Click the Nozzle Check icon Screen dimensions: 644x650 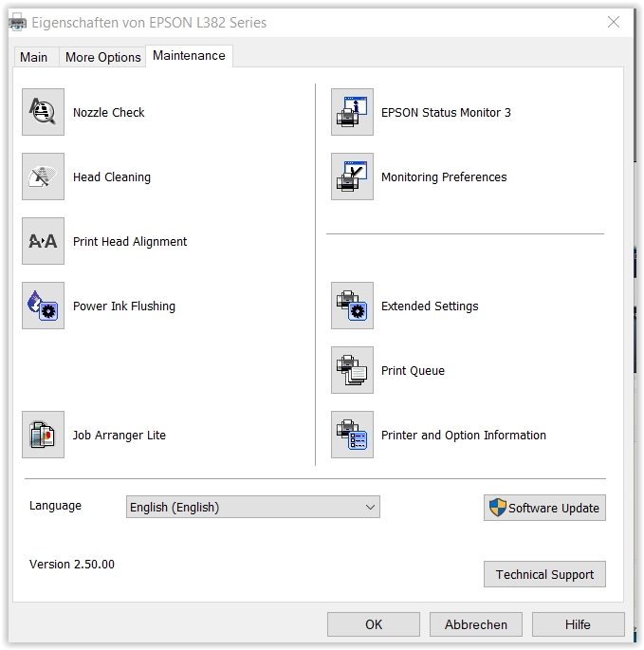tap(43, 112)
